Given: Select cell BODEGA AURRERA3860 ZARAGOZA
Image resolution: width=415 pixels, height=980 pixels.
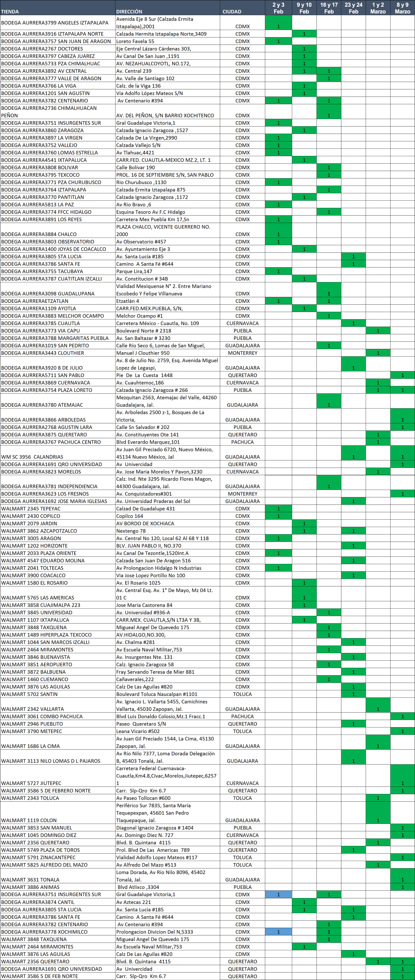Looking at the screenshot, I should 57,130.
